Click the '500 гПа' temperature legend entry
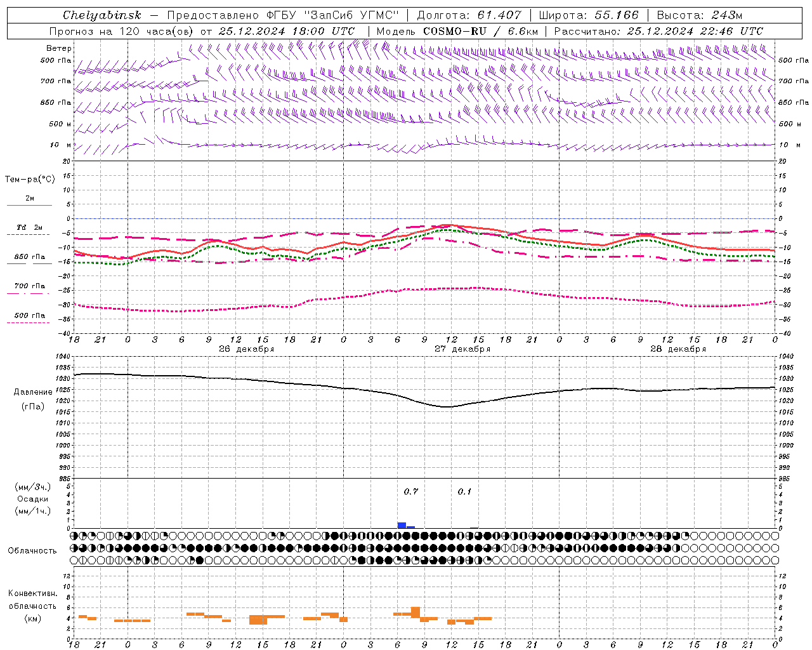 tap(30, 315)
